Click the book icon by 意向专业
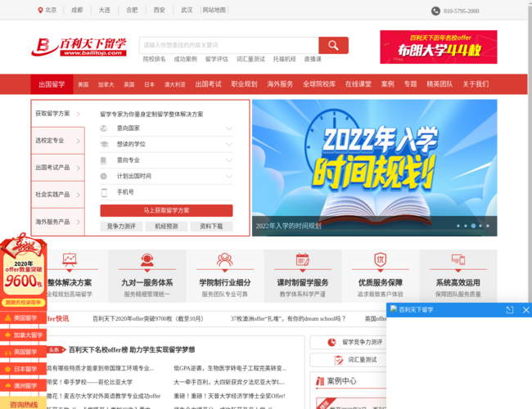Screen dimensions: 532x409 (104, 160)
